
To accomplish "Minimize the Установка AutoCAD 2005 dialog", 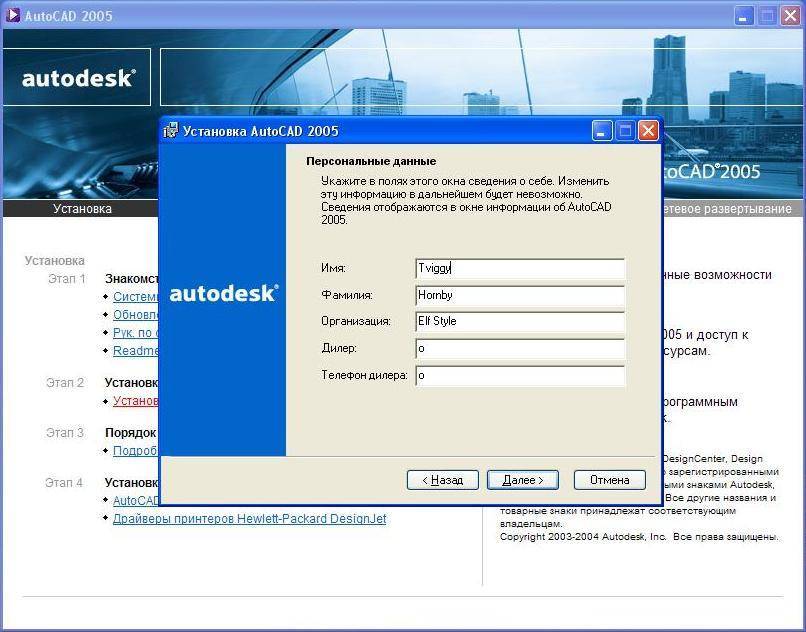I will (x=602, y=131).
